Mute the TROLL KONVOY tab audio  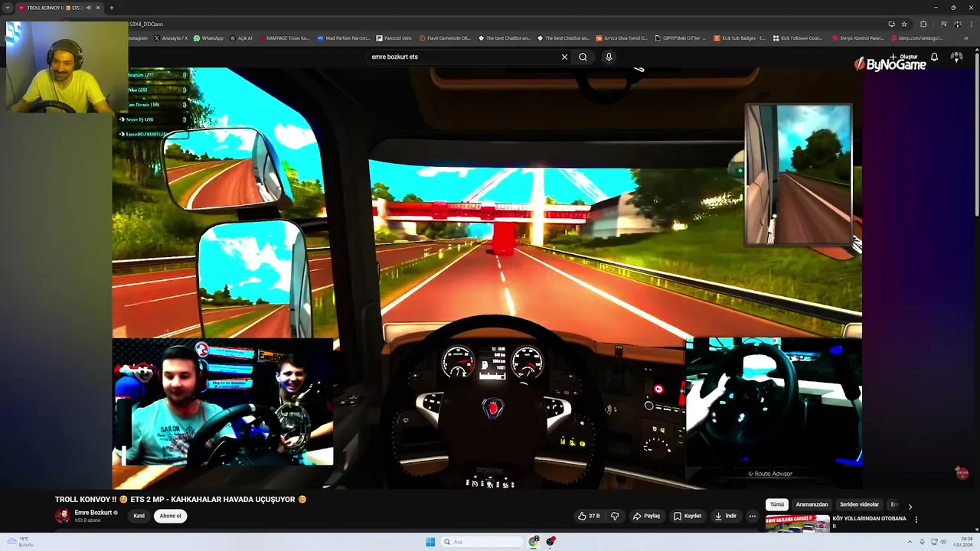pos(88,8)
